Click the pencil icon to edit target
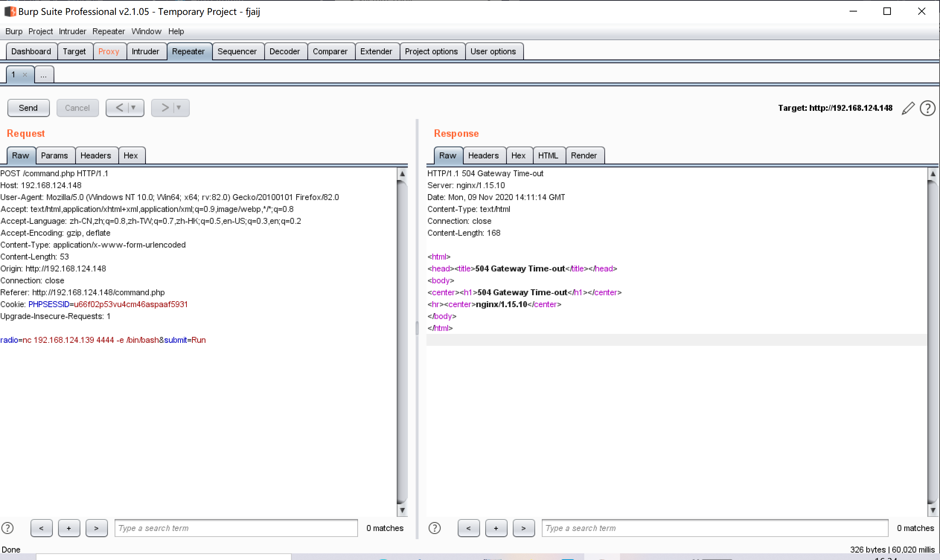Viewport: 940px width, 560px height. (x=908, y=108)
